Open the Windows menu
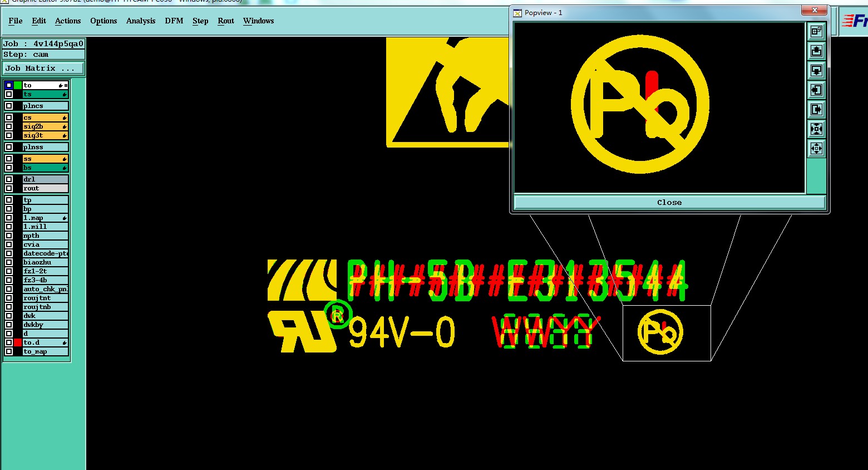The image size is (868, 470). (x=259, y=21)
